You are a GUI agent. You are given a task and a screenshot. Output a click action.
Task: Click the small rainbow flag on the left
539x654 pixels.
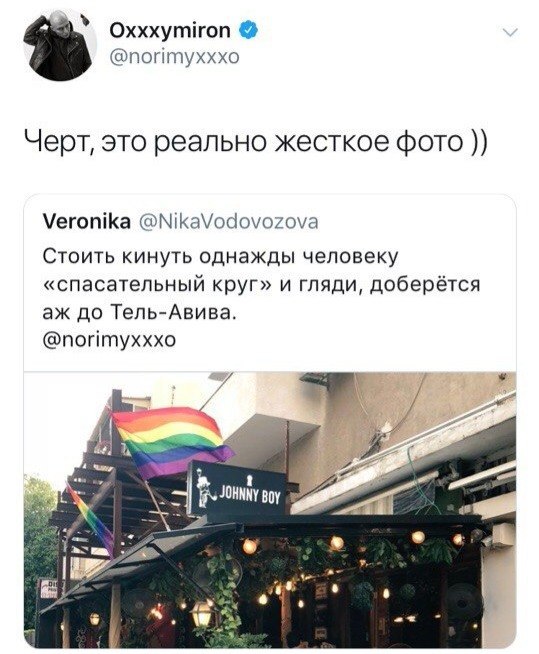pyautogui.click(x=89, y=520)
